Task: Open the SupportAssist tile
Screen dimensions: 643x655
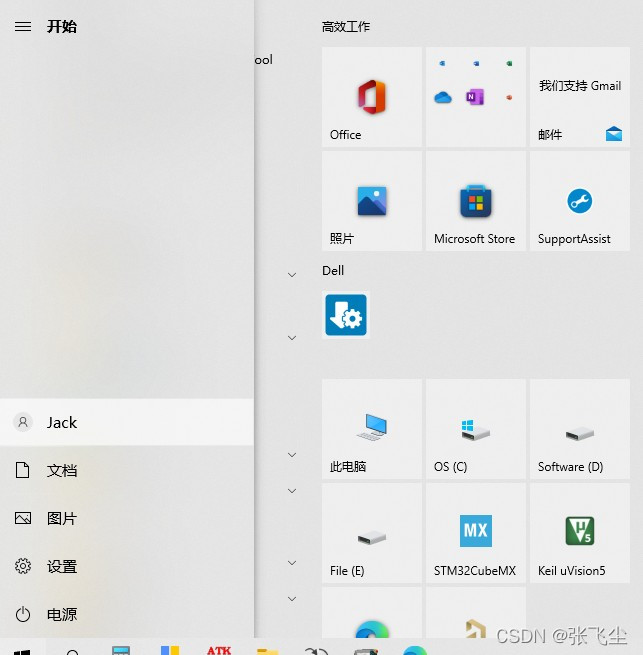Action: click(x=580, y=201)
